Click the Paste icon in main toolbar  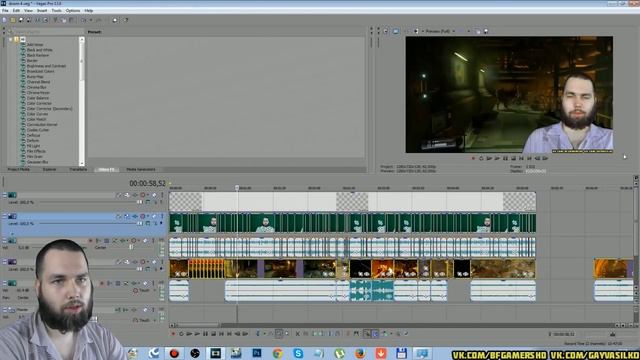(71, 20)
